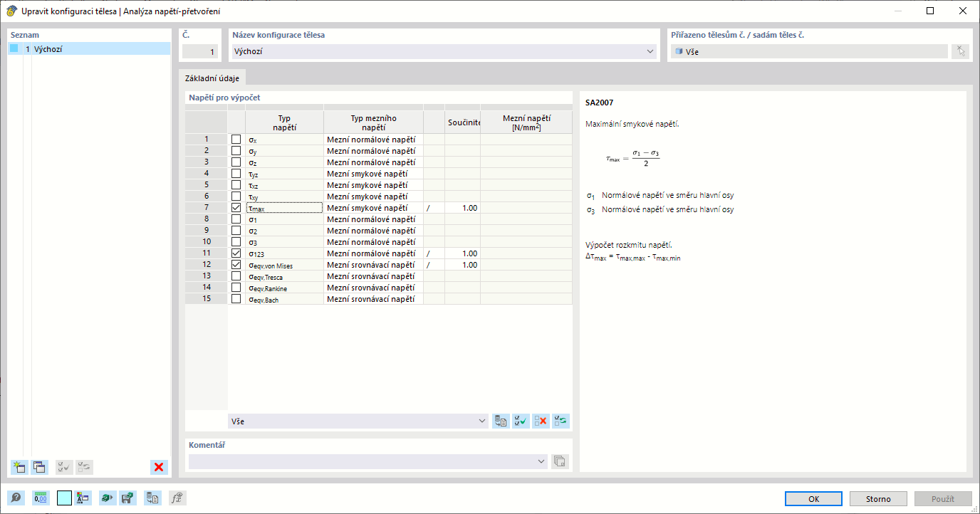The image size is (980, 514).
Task: Click the configuration number field Č.
Action: [199, 51]
